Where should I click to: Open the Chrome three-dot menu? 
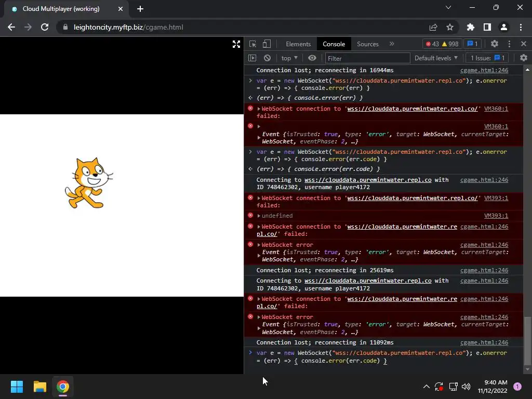point(521,27)
